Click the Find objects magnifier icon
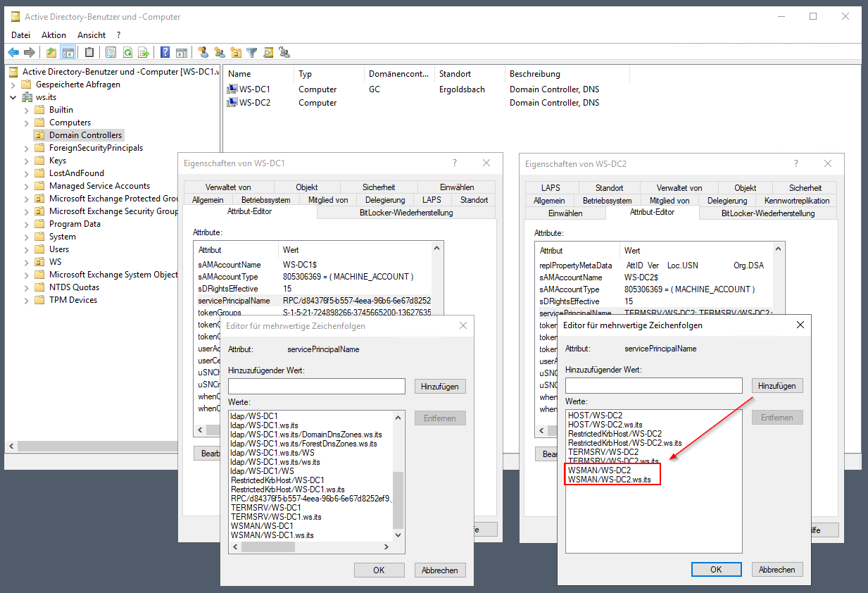Screen dimensions: 868x593 coord(268,52)
